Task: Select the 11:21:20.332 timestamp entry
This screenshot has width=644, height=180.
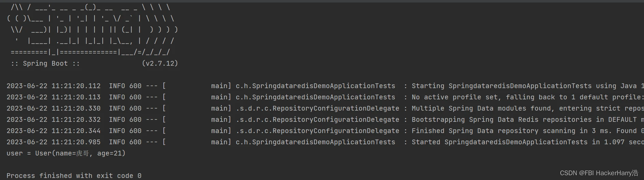Action: pos(76,119)
